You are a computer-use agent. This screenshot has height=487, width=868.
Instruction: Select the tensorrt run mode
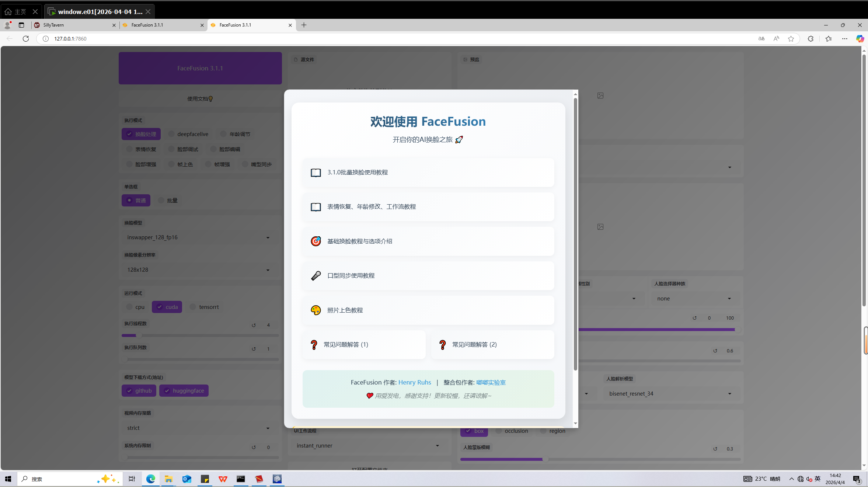point(204,307)
